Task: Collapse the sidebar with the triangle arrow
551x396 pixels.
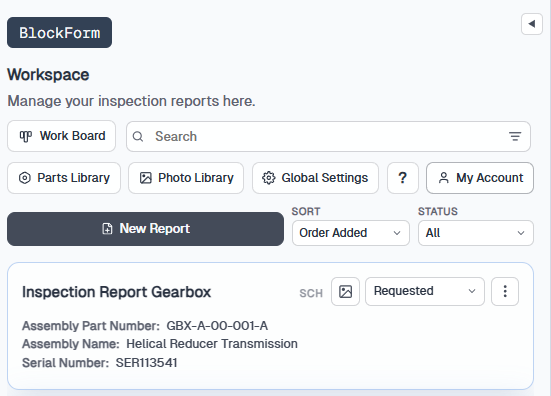Action: (x=532, y=24)
